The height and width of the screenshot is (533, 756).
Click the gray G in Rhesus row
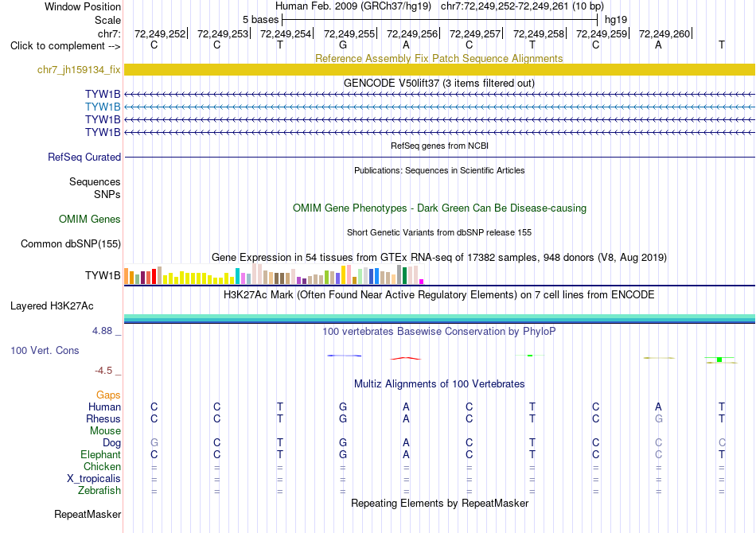pyautogui.click(x=659, y=418)
